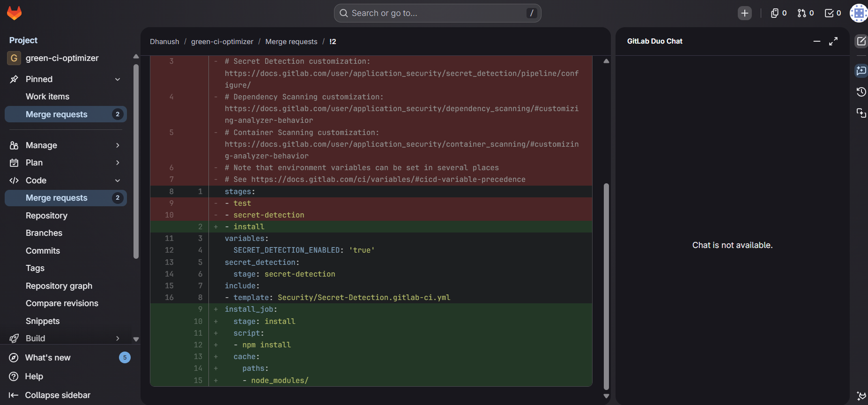
Task: Open merge requests counter in top bar
Action: (806, 13)
